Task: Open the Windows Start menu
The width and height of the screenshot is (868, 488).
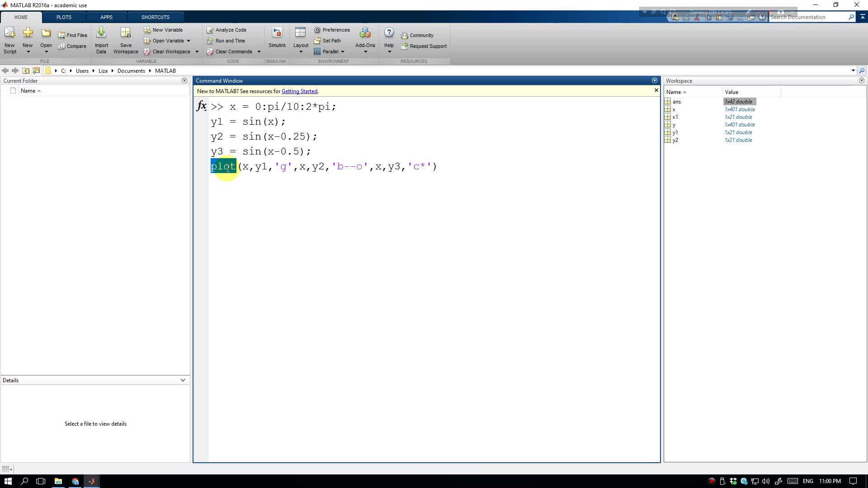Action: point(8,481)
